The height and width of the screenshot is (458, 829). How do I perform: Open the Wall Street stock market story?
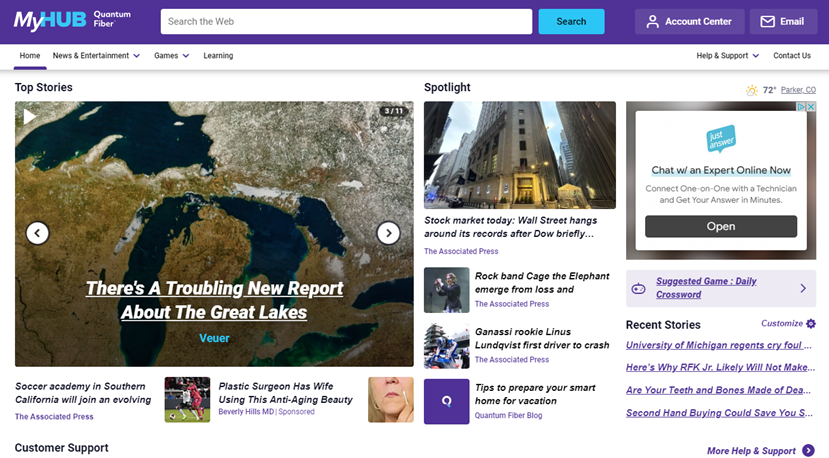[511, 227]
